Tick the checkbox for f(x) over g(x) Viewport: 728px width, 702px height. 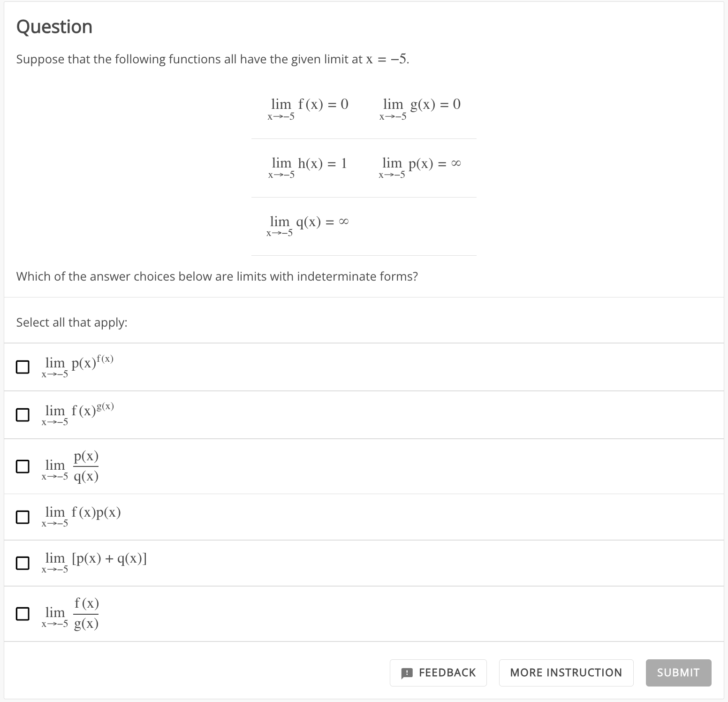coord(23,614)
